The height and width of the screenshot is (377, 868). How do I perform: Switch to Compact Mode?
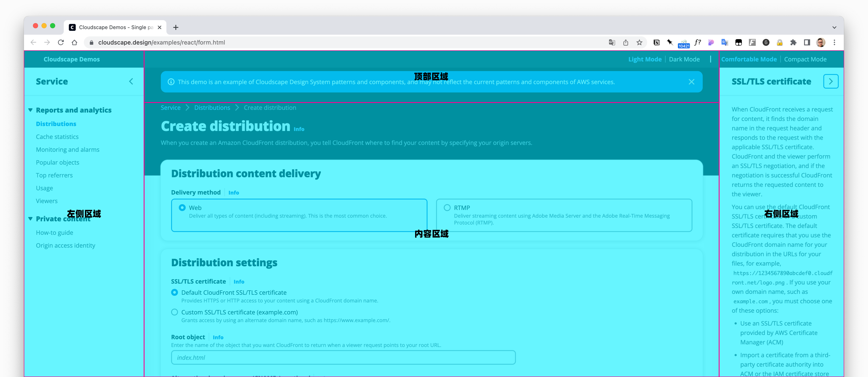805,59
